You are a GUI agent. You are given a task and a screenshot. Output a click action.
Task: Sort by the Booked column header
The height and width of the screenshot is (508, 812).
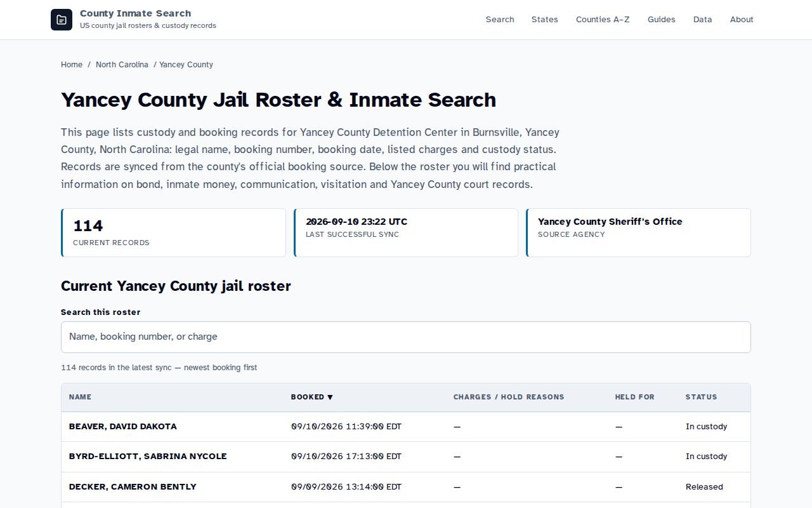[x=312, y=398]
